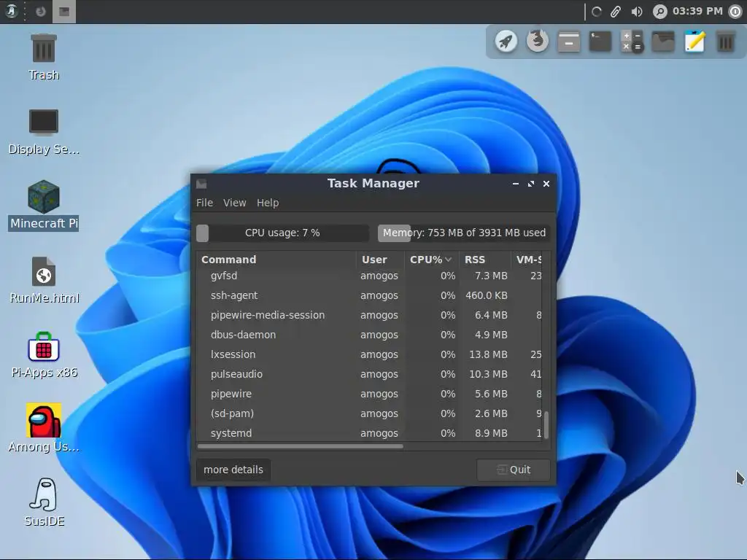Open the clipboard paperclip tray icon

point(616,12)
